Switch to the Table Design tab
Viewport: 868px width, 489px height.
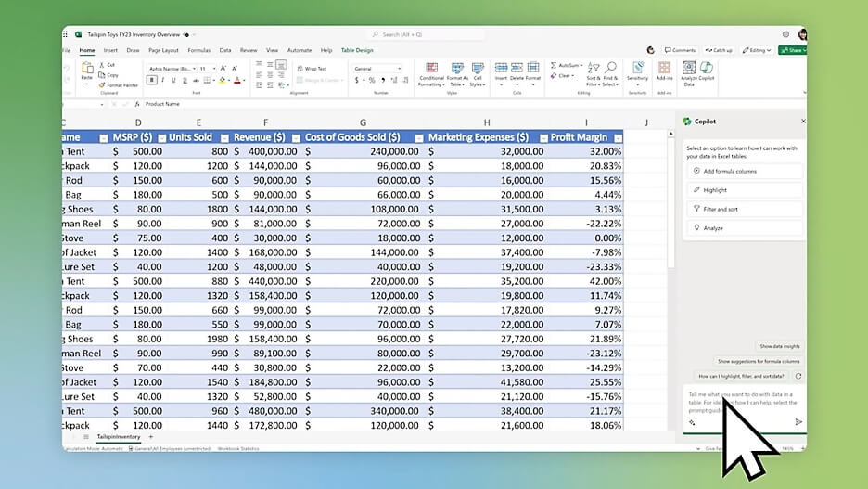[x=357, y=50]
